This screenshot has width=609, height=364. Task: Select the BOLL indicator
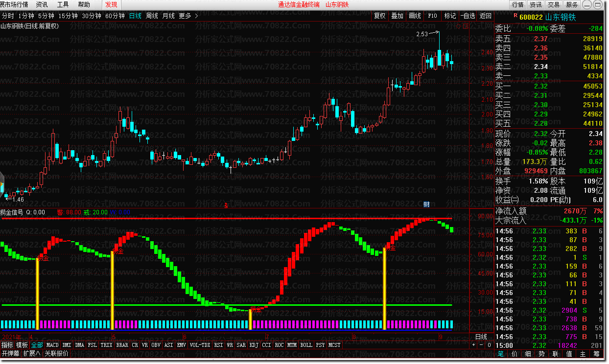point(306,345)
